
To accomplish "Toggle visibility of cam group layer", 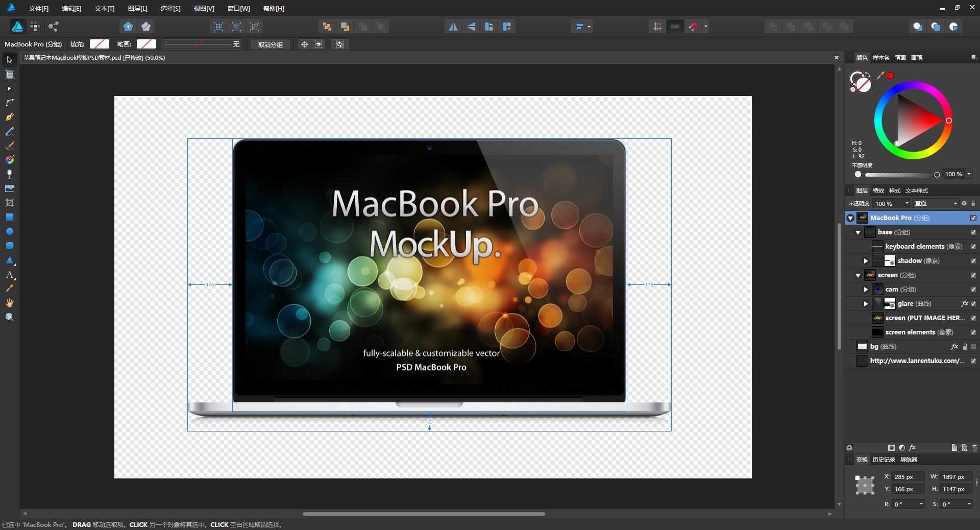I will pos(973,290).
